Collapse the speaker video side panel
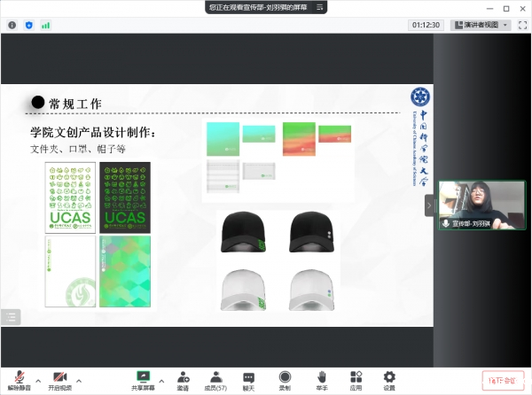The height and width of the screenshot is (395, 532). click(429, 205)
